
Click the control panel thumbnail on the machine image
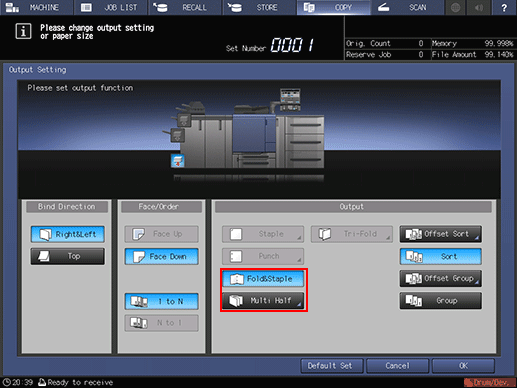tap(290, 99)
